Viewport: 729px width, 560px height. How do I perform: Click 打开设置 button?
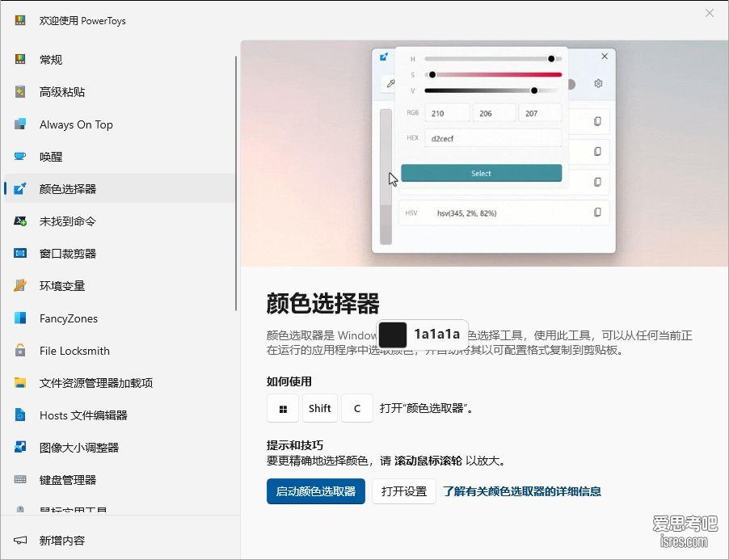[403, 491]
